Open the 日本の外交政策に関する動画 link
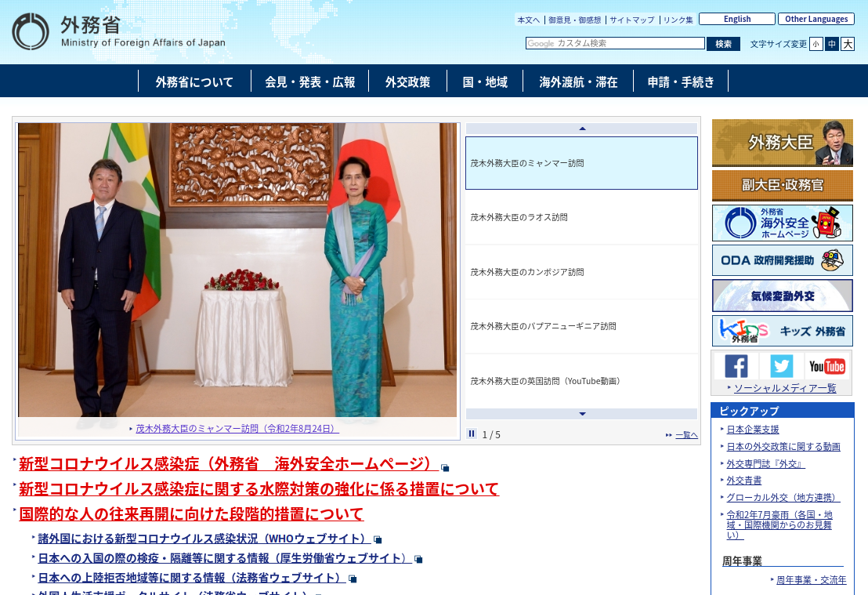Viewport: 868px width, 595px height. point(783,447)
